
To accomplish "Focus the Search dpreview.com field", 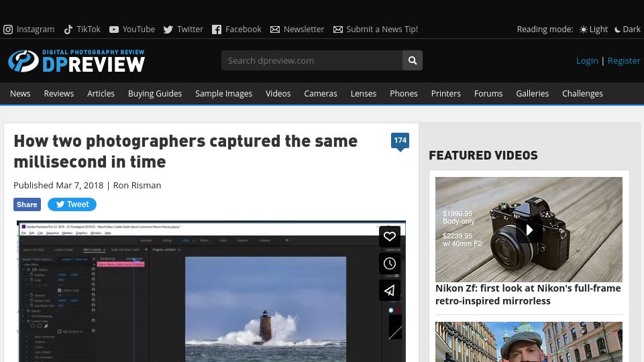I will pyautogui.click(x=312, y=60).
